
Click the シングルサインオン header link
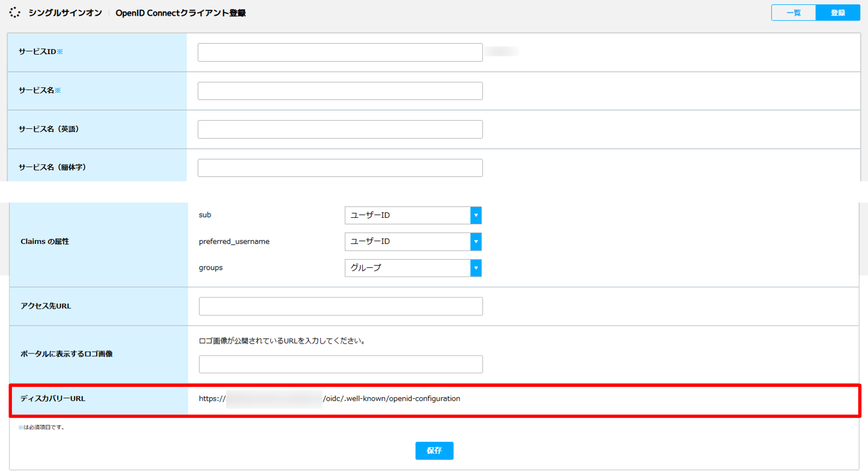click(x=65, y=13)
